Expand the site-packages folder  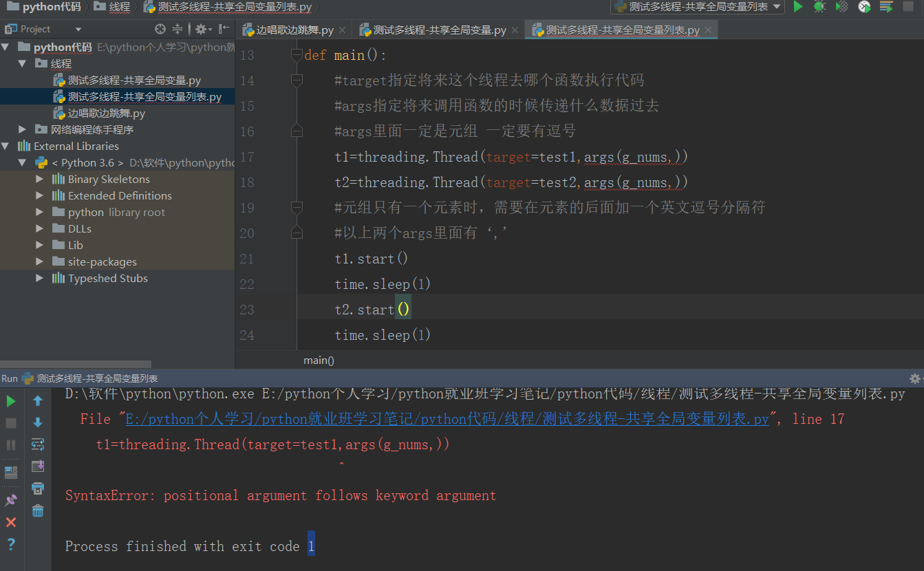[39, 261]
